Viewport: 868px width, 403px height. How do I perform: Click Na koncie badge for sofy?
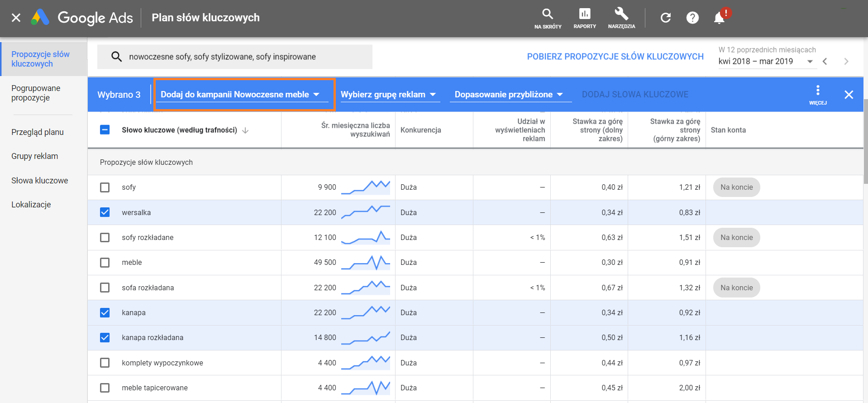click(x=737, y=187)
